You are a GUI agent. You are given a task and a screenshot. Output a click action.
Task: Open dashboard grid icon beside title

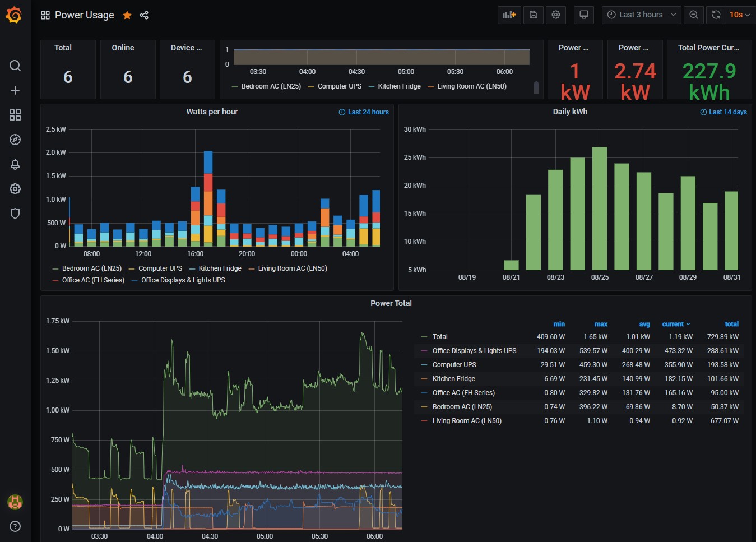click(45, 15)
